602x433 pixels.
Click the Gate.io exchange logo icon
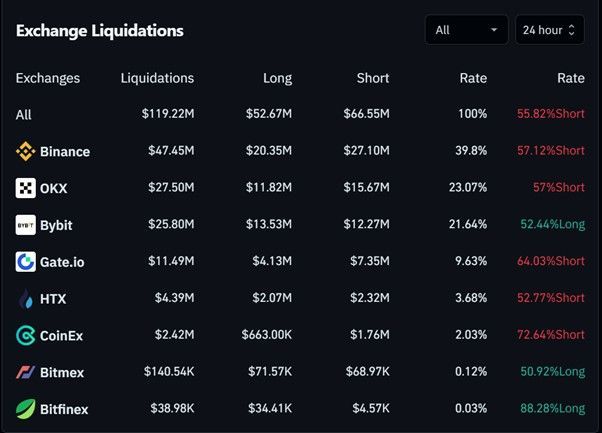tap(26, 262)
